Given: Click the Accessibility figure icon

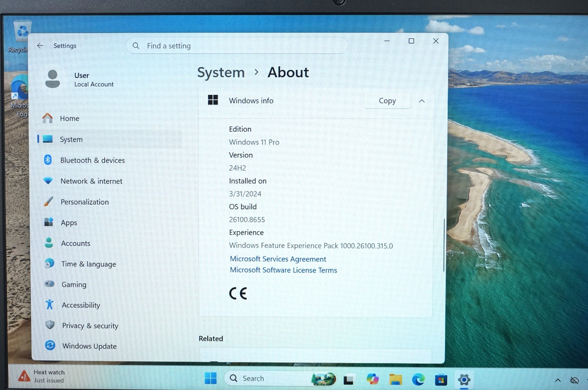Looking at the screenshot, I should [49, 304].
